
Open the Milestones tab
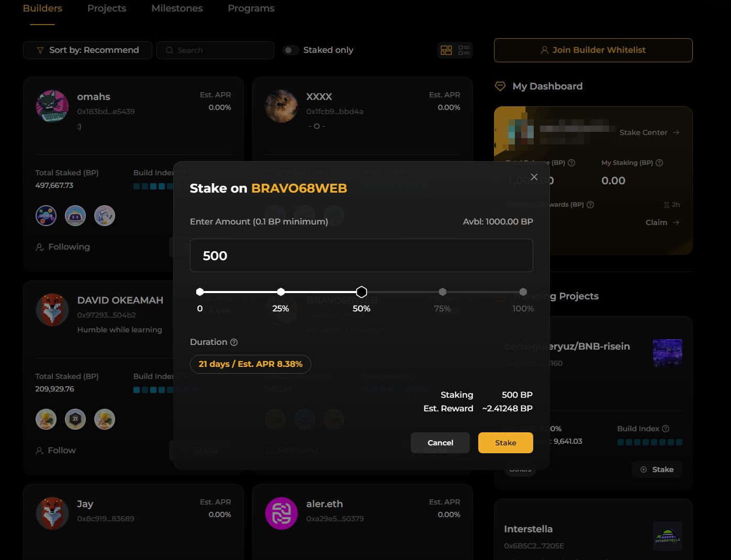tap(177, 8)
